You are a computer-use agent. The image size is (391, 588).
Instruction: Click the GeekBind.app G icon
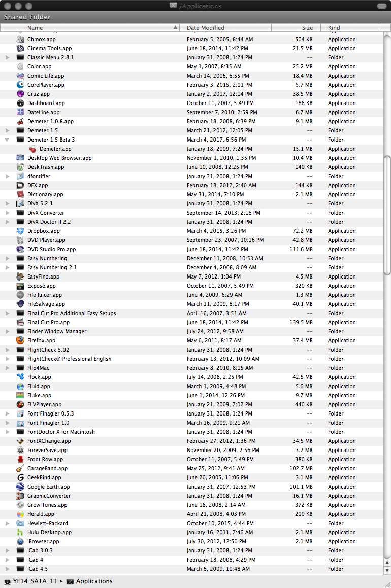pyautogui.click(x=20, y=477)
